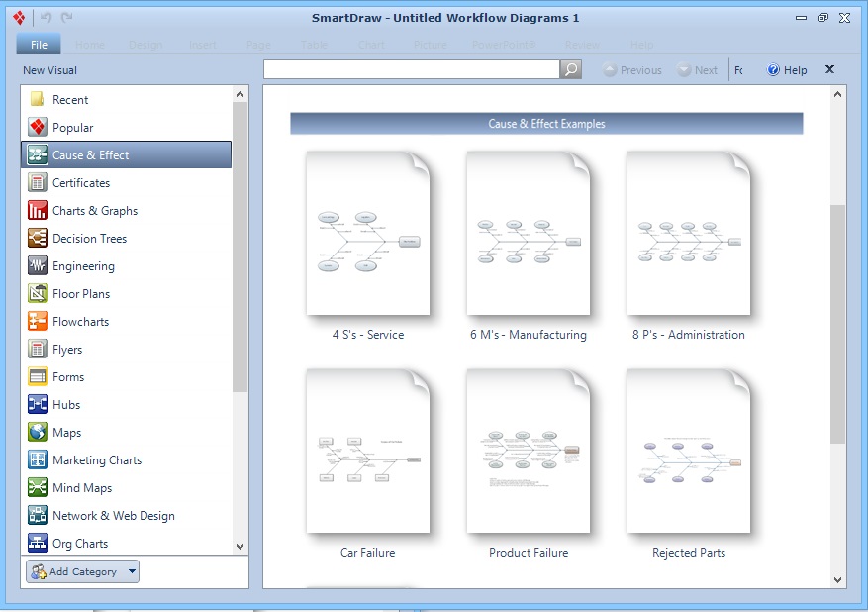Open the Add Category dropdown arrow

tap(132, 571)
